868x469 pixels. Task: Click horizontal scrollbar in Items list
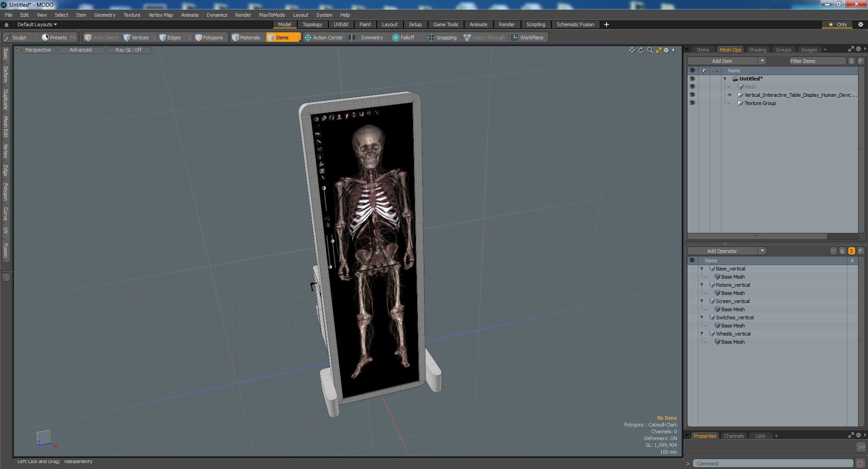(757, 236)
